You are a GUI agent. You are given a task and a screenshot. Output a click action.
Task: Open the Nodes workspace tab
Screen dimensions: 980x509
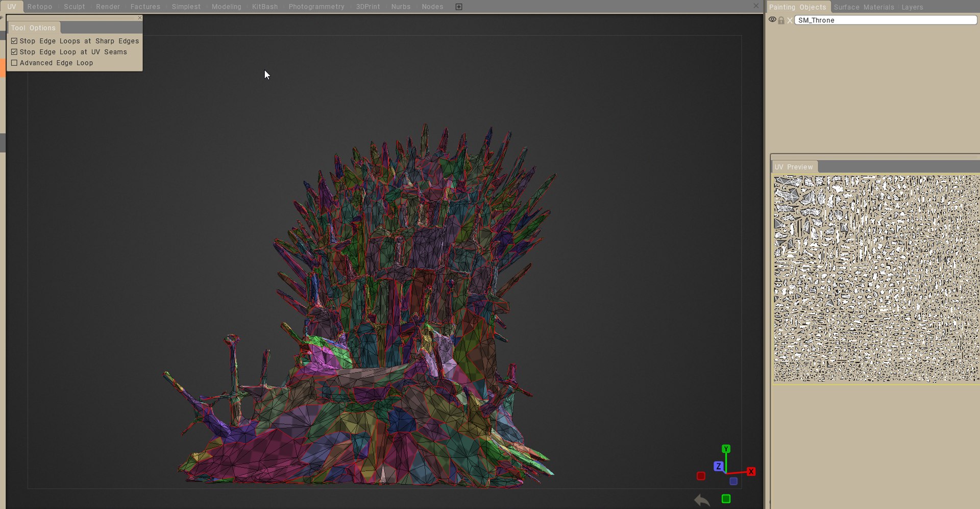tap(432, 7)
